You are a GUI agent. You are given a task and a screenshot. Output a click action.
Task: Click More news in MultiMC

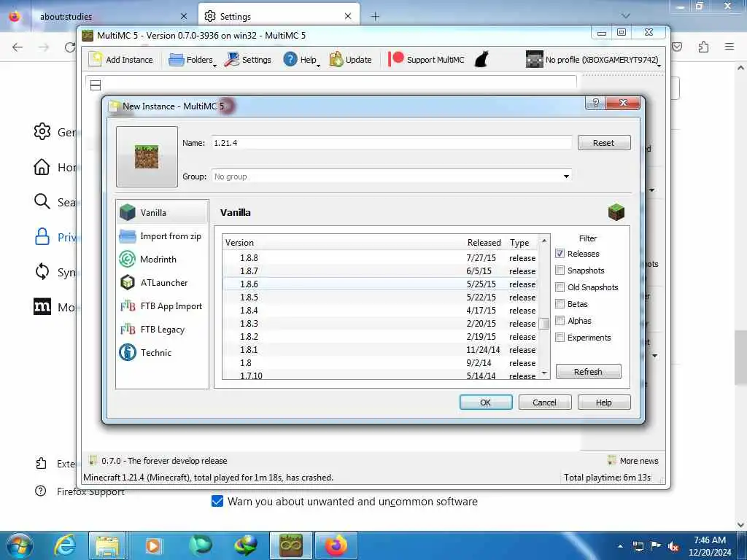coord(634,461)
